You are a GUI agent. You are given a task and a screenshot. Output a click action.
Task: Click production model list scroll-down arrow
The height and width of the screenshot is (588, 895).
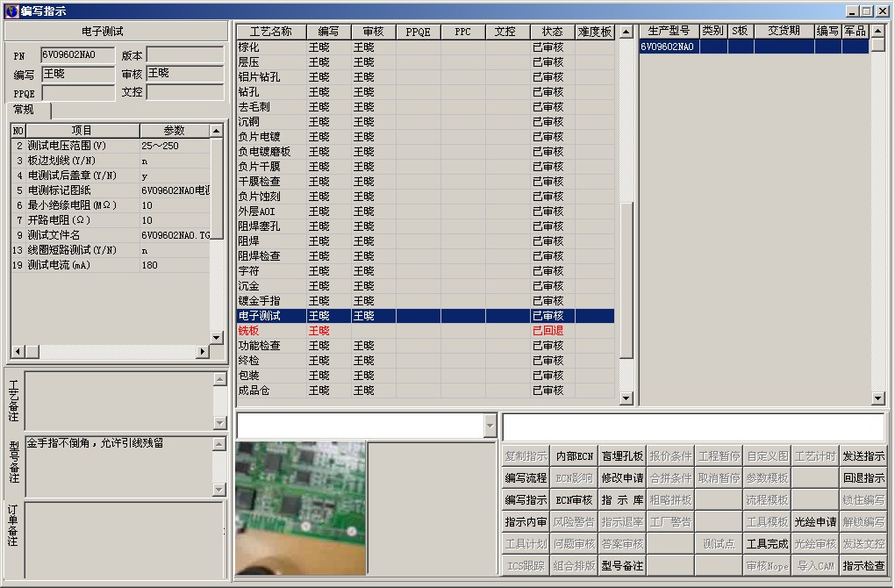pos(878,398)
